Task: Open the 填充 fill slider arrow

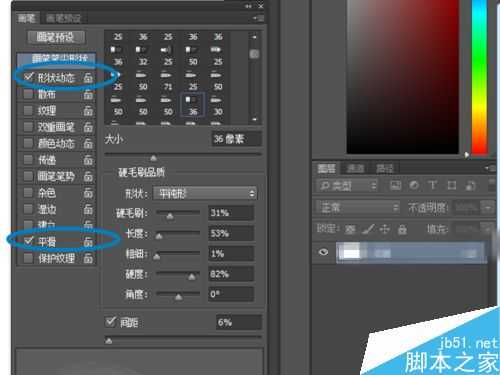Action: [x=488, y=229]
